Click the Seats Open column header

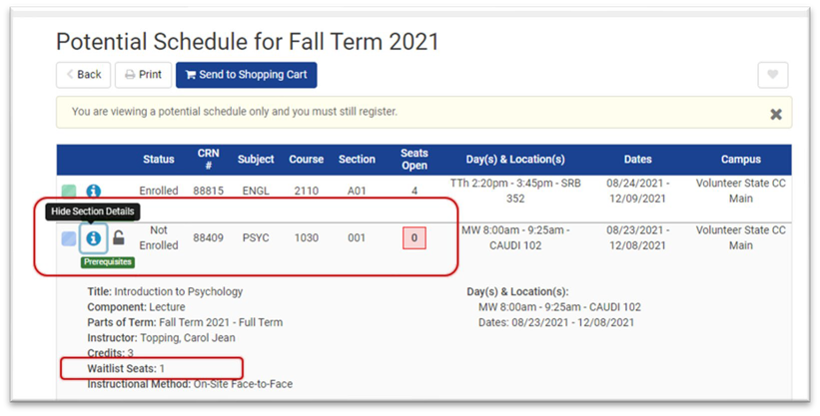point(414,159)
